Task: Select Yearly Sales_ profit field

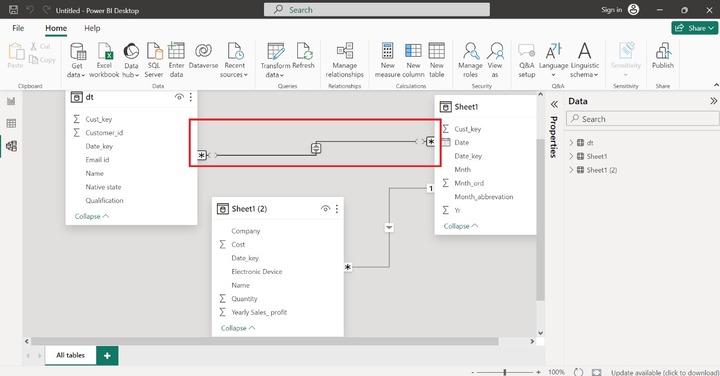Action: pos(259,312)
